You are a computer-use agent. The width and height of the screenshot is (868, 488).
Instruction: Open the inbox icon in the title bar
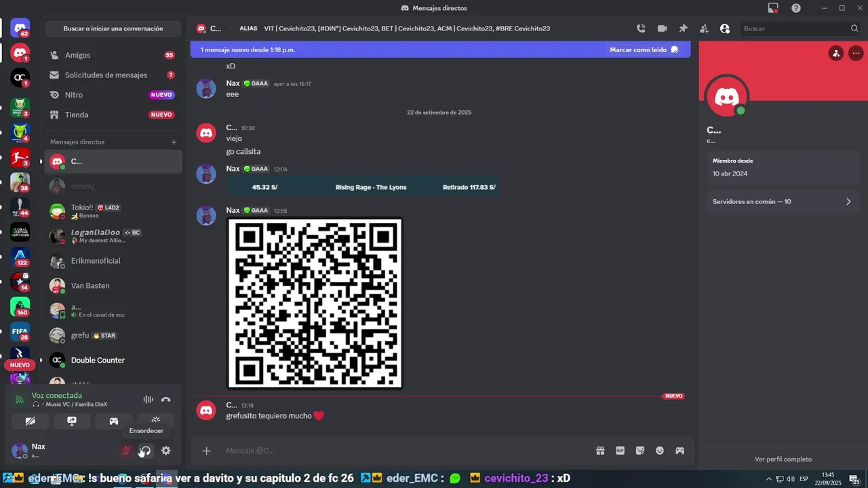[x=773, y=8]
